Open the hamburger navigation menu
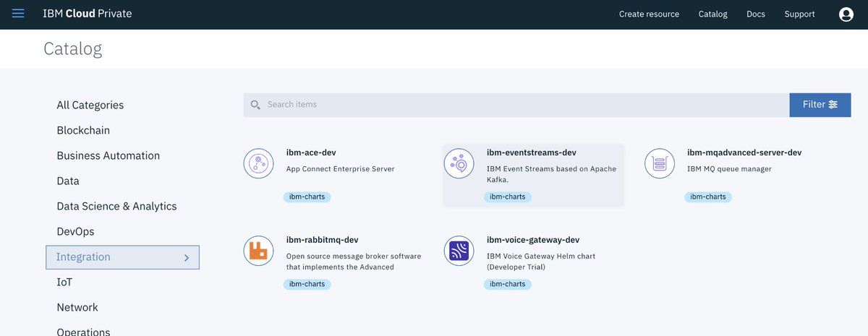This screenshot has width=868, height=336. pyautogui.click(x=18, y=14)
